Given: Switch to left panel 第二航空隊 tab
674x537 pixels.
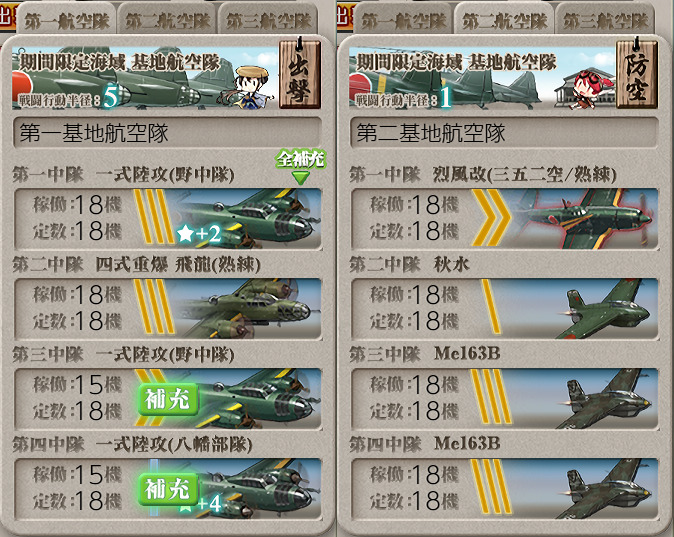Looking at the screenshot, I should 168,20.
